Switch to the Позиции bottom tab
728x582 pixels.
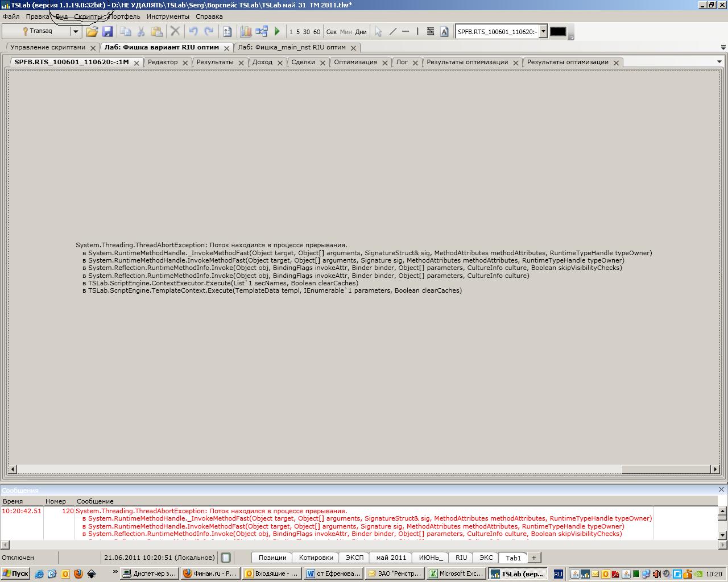(x=272, y=558)
